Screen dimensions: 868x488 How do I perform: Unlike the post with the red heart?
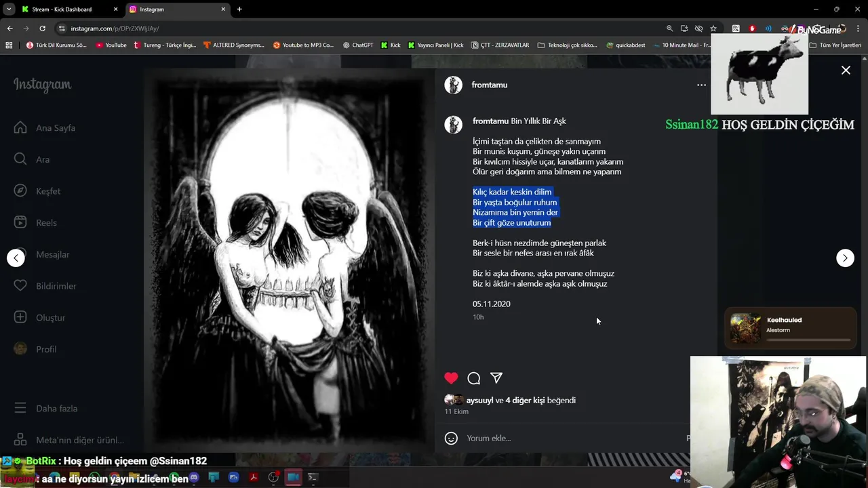[451, 378]
